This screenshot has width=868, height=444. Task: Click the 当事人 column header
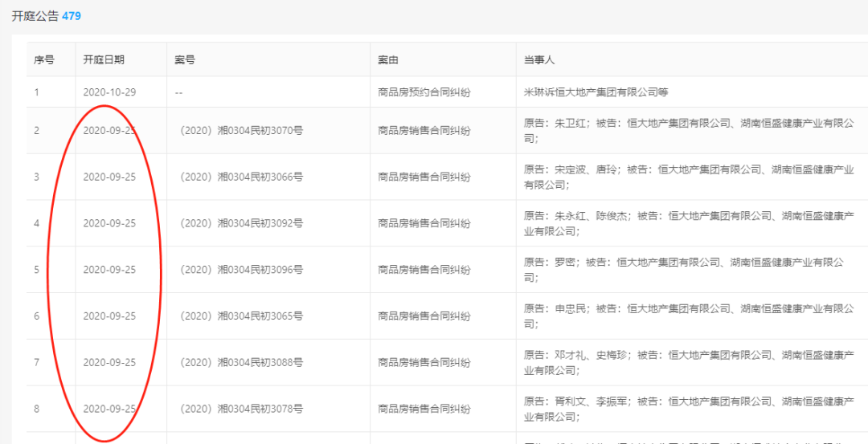(539, 59)
